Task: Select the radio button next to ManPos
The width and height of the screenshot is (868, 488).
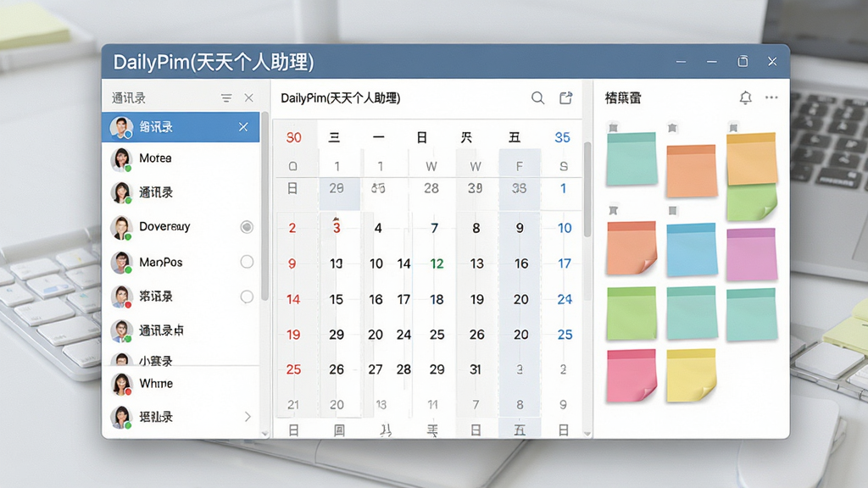Action: (x=247, y=262)
